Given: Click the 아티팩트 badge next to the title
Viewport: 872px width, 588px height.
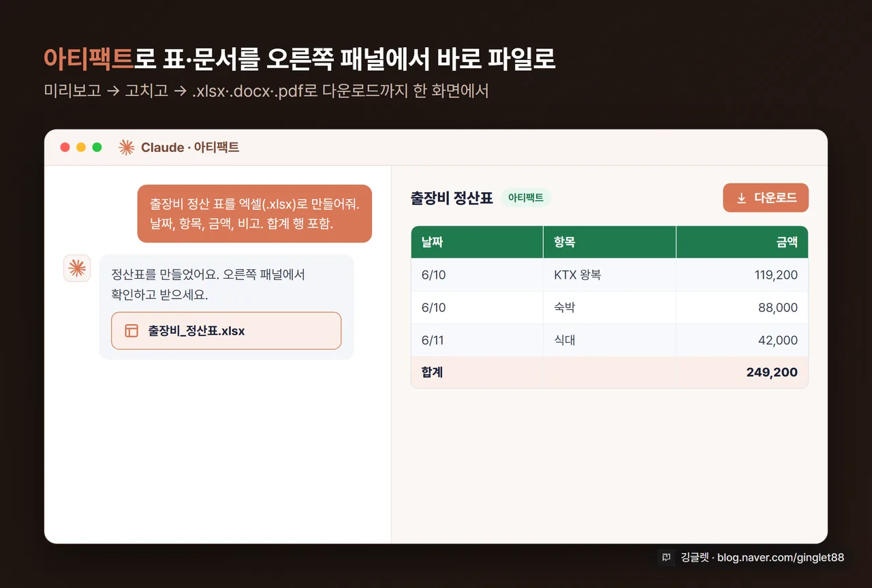Looking at the screenshot, I should coord(526,198).
